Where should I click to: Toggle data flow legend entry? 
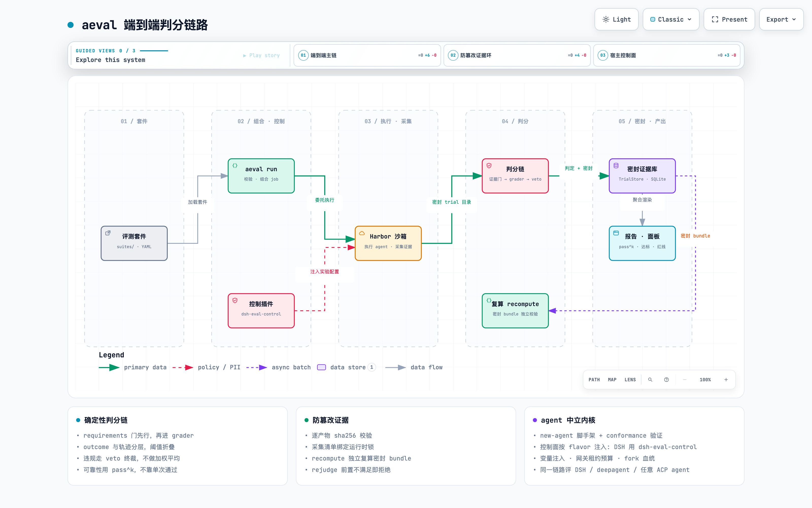414,368
